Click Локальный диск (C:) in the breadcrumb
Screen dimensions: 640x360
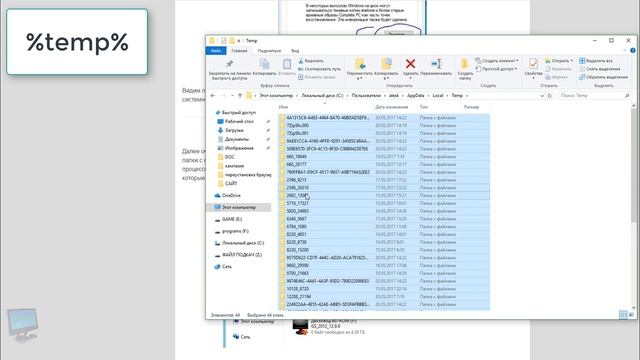tap(322, 96)
